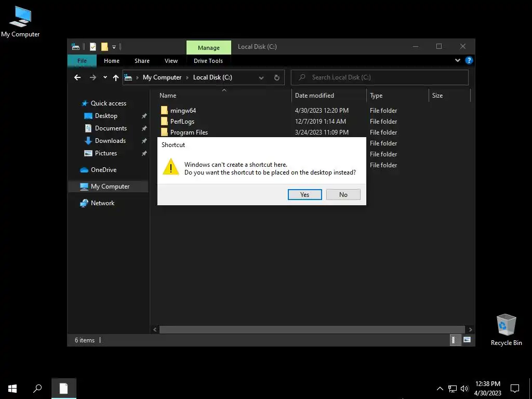Open Explorer help question mark icon
The image size is (532, 399).
point(469,60)
